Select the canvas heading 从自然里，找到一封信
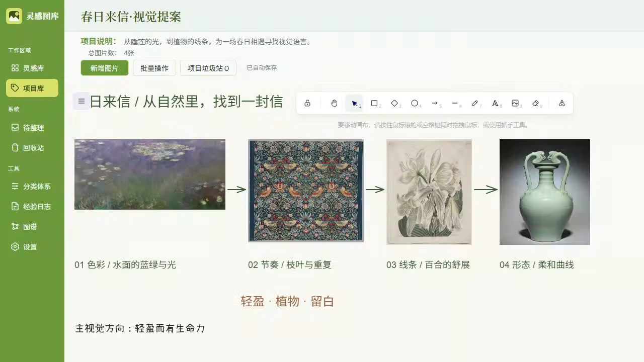The width and height of the screenshot is (644, 362). tap(213, 102)
